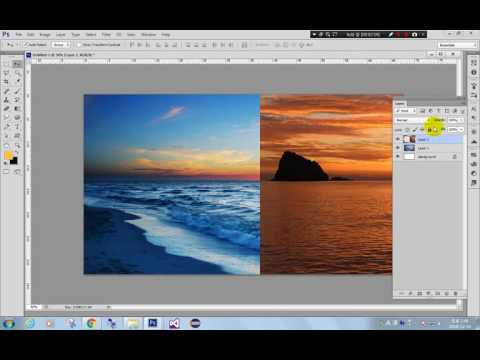Open the Layer menu
The image size is (480, 360).
[x=61, y=34]
